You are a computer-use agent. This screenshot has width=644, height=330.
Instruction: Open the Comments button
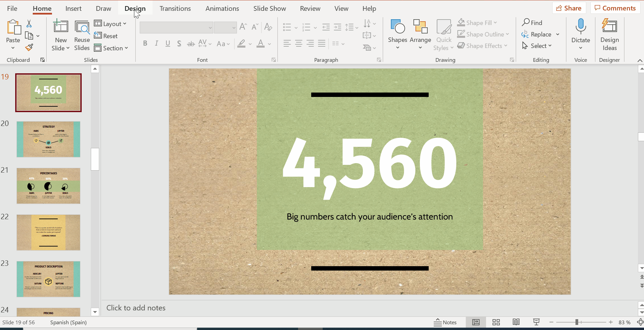click(x=615, y=8)
